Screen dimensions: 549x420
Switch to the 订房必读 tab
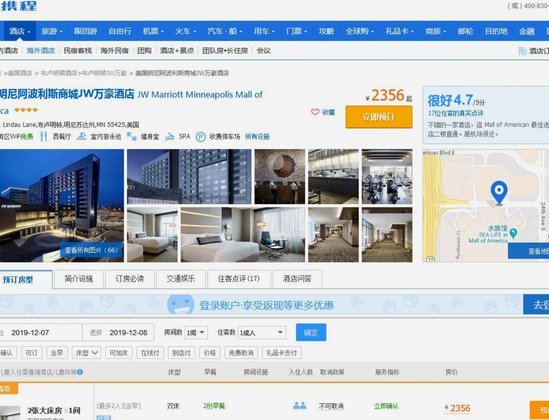(130, 279)
